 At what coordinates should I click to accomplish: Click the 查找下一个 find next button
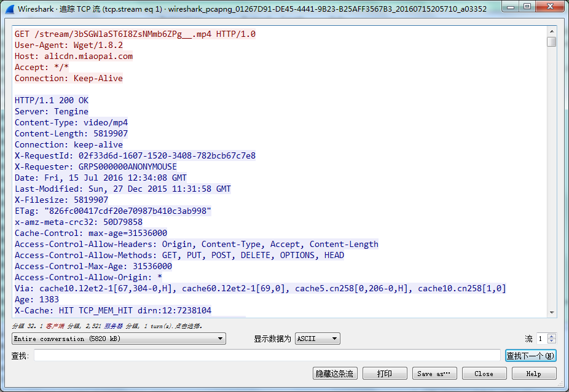(530, 356)
